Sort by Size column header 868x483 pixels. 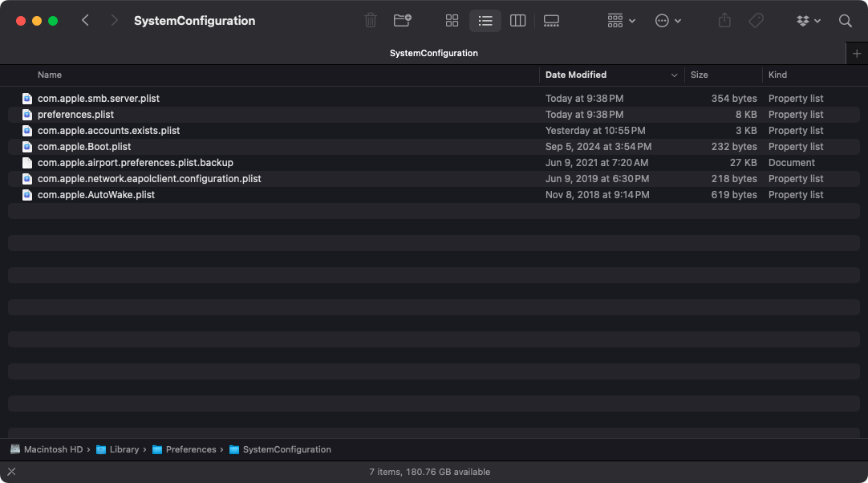[x=700, y=75]
